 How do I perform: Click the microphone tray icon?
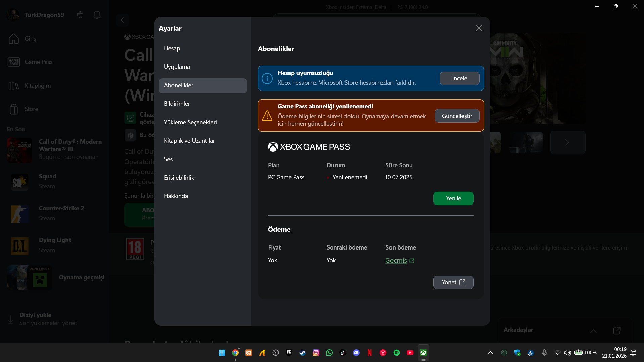tap(544, 353)
